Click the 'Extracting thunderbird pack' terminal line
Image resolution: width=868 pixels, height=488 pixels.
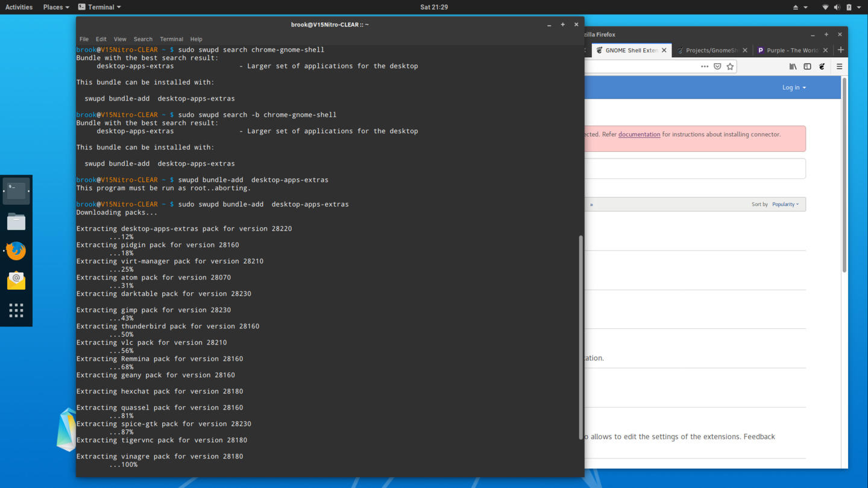tap(168, 327)
